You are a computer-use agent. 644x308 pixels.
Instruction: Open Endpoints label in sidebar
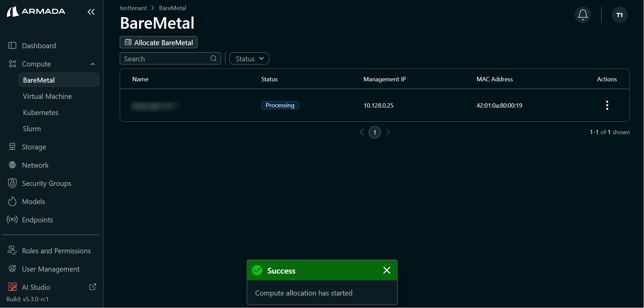pos(37,220)
